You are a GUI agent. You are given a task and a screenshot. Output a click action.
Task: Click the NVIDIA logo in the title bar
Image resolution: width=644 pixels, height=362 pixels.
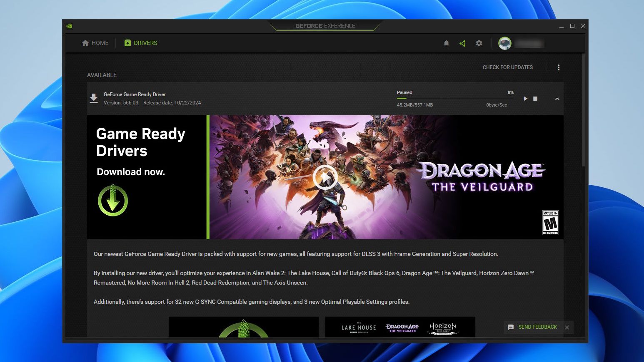tap(69, 26)
